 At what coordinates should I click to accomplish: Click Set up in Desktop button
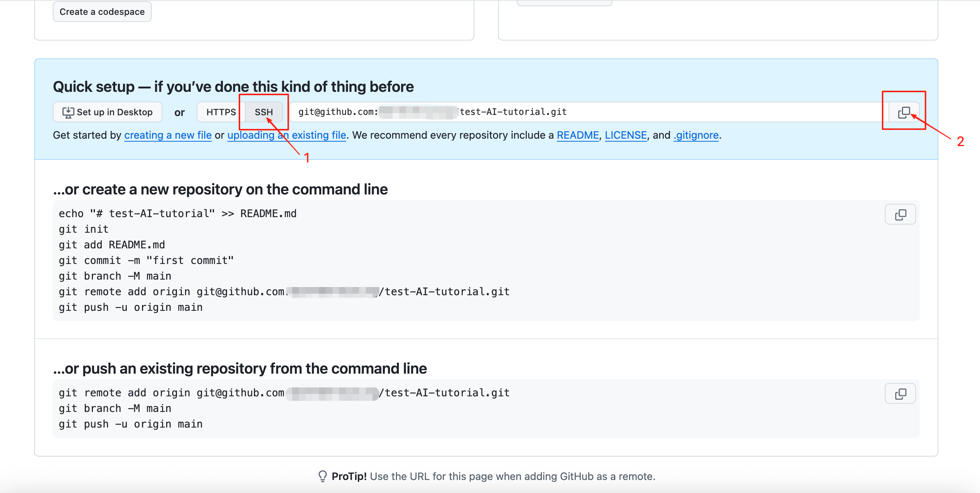click(108, 112)
